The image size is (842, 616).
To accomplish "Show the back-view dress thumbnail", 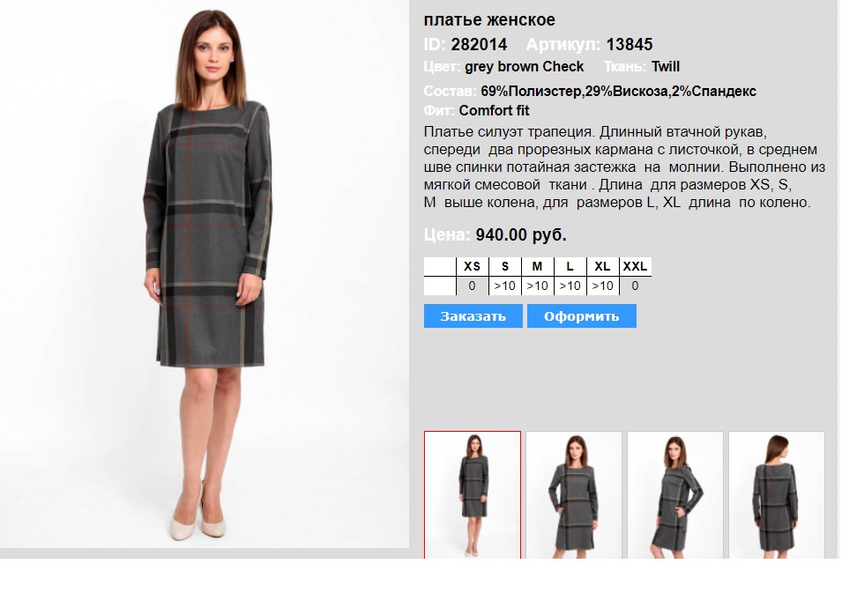I will pos(777,494).
